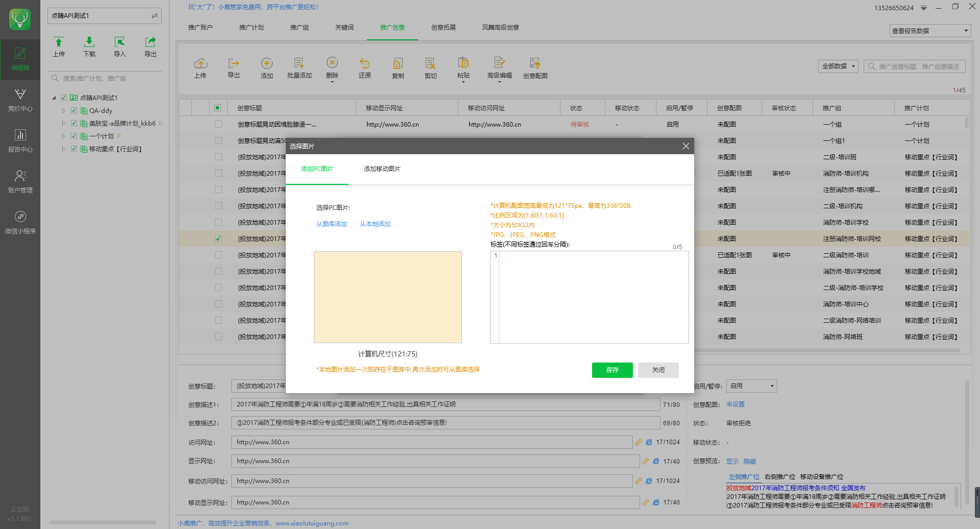The height and width of the screenshot is (529, 980).
Task: Click the 隐藏 preview link
Action: [750, 462]
